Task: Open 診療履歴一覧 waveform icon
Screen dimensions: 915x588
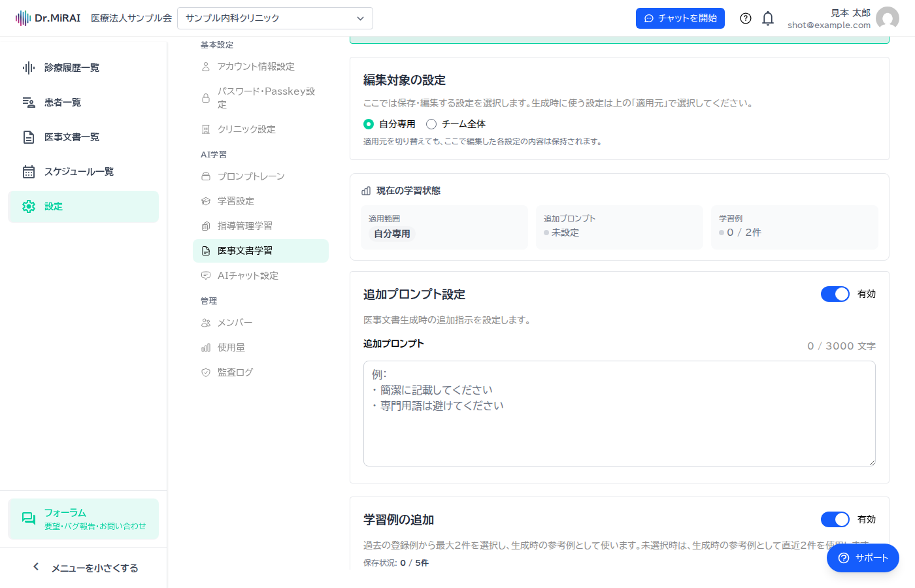Action: (x=29, y=68)
